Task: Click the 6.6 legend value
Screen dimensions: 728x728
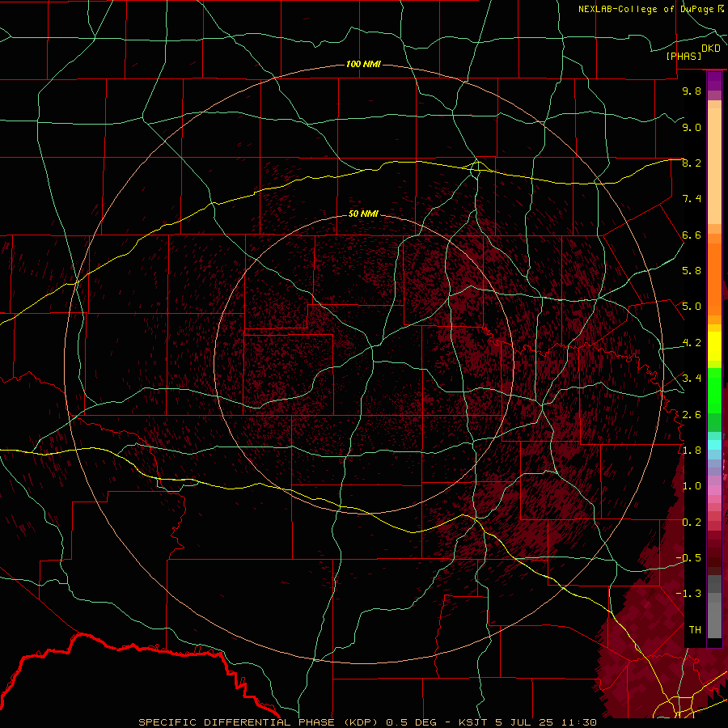Action: click(692, 235)
